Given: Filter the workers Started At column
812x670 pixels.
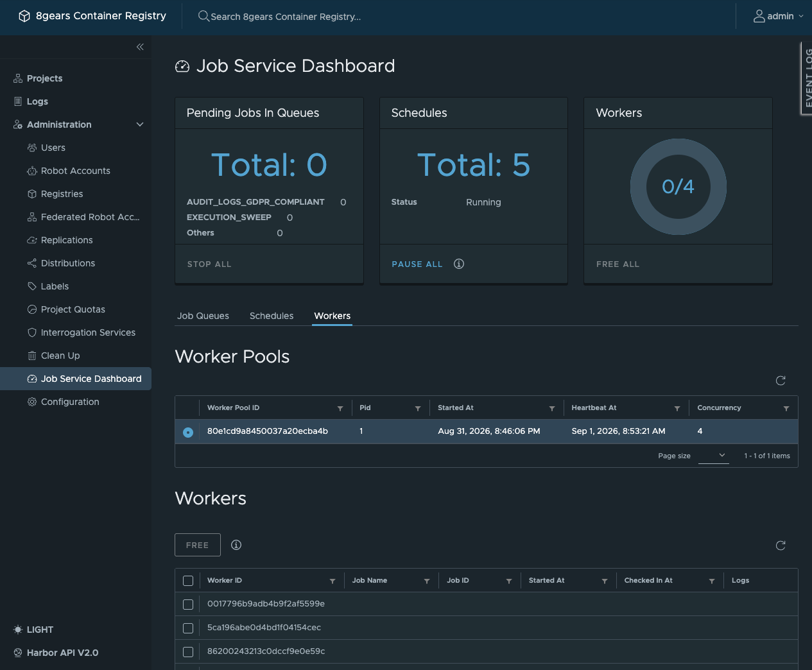Looking at the screenshot, I should click(605, 581).
